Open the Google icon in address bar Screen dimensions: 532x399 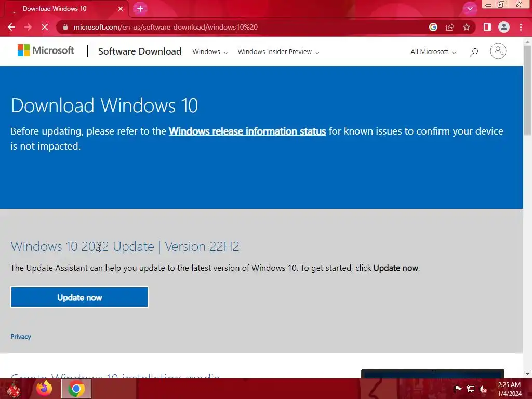click(433, 27)
